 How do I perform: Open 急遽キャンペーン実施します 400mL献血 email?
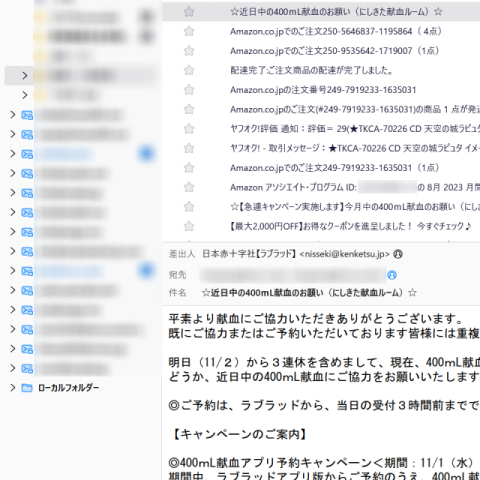click(x=355, y=207)
